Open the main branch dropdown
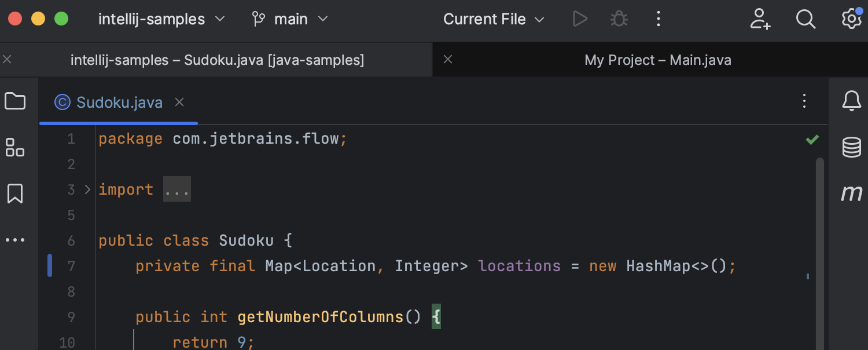This screenshot has width=868, height=350. click(x=290, y=19)
